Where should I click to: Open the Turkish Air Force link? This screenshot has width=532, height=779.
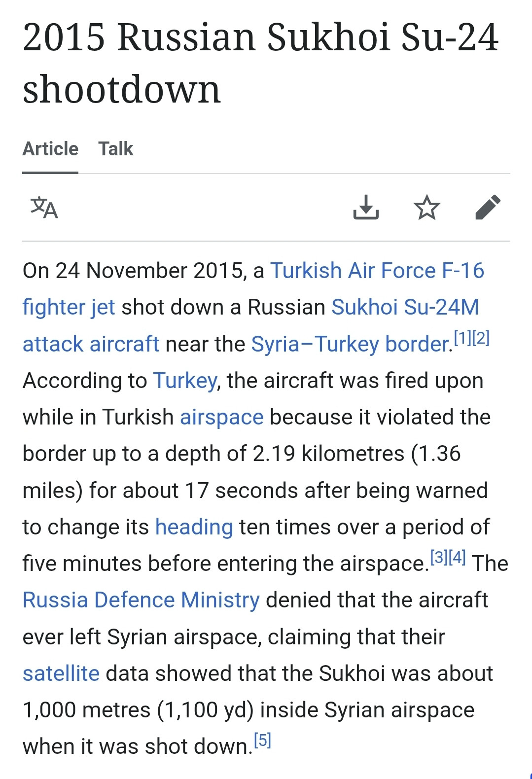click(x=353, y=271)
